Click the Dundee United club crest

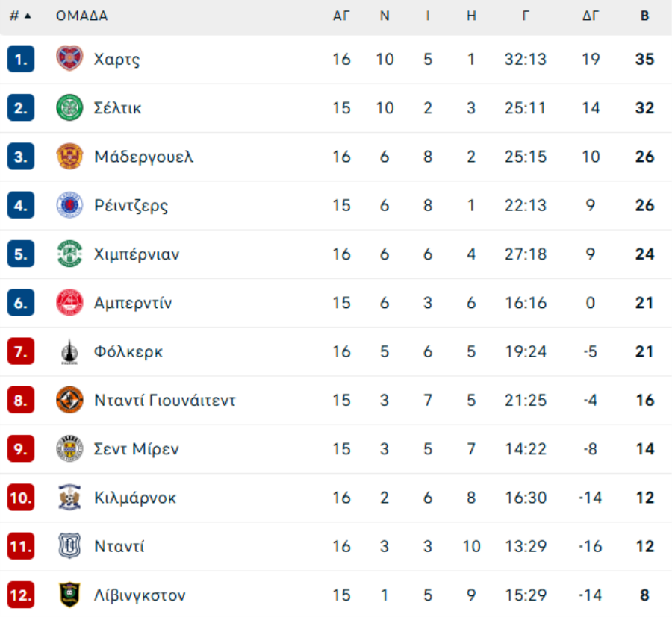click(69, 400)
